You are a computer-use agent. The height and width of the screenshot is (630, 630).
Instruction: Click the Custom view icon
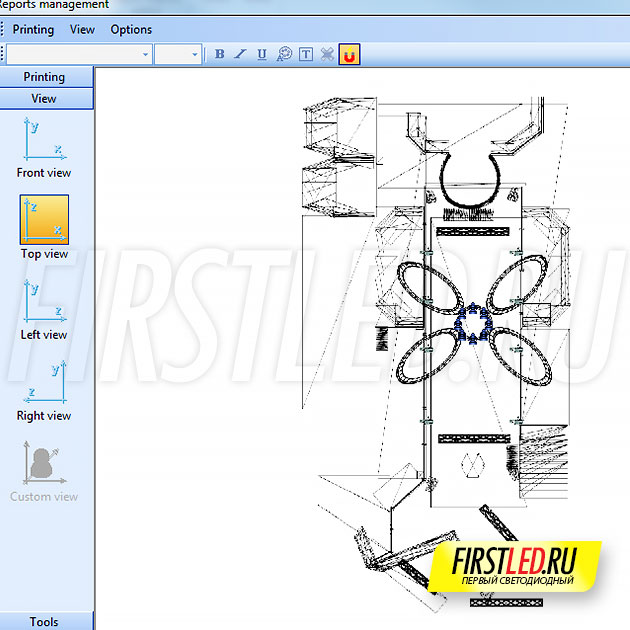click(44, 463)
